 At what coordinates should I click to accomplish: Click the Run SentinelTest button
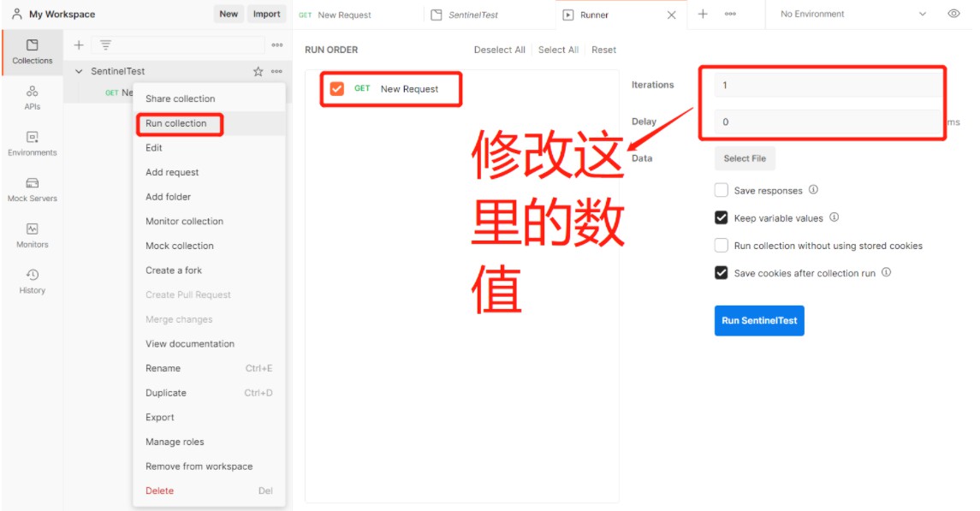[759, 320]
